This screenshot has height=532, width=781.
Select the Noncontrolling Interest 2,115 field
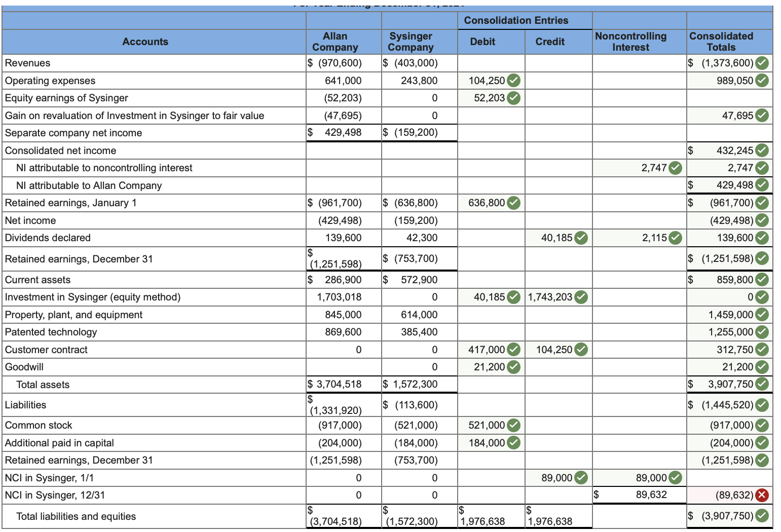click(639, 238)
